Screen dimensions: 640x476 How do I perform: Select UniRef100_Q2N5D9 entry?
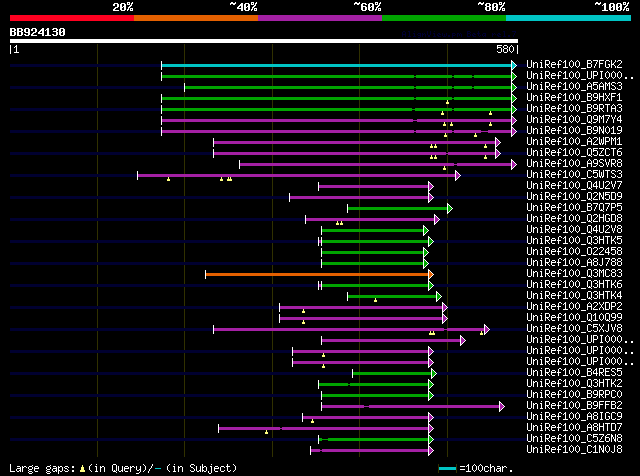click(574, 197)
